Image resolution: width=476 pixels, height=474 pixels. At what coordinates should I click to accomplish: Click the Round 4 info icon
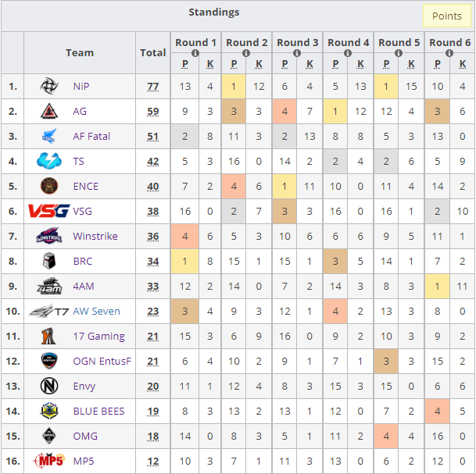(348, 53)
